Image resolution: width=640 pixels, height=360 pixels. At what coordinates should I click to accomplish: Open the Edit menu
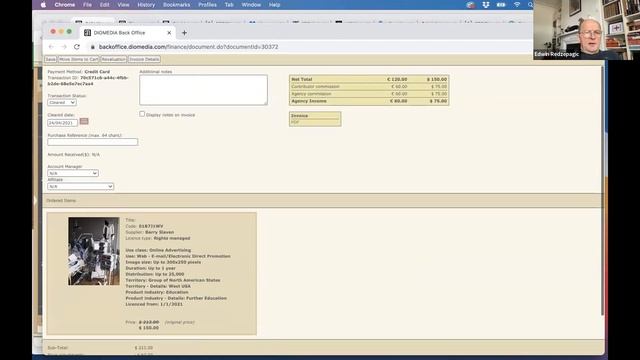click(104, 5)
